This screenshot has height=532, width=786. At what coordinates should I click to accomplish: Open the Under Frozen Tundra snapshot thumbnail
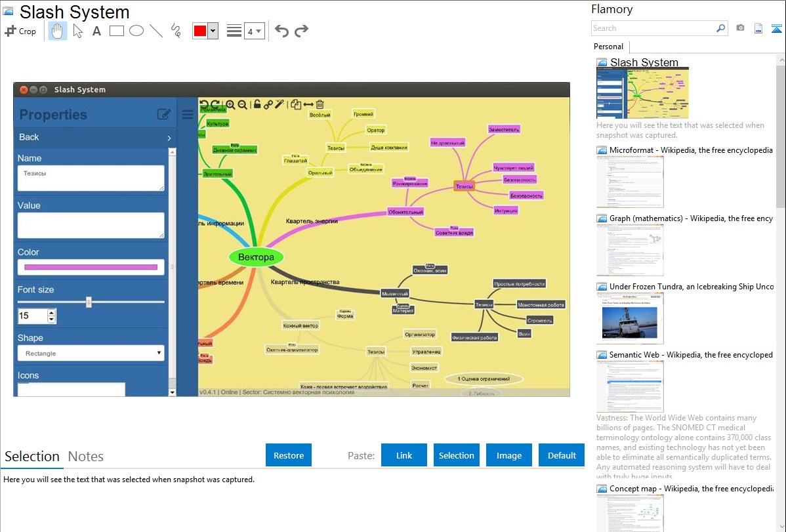tap(630, 318)
